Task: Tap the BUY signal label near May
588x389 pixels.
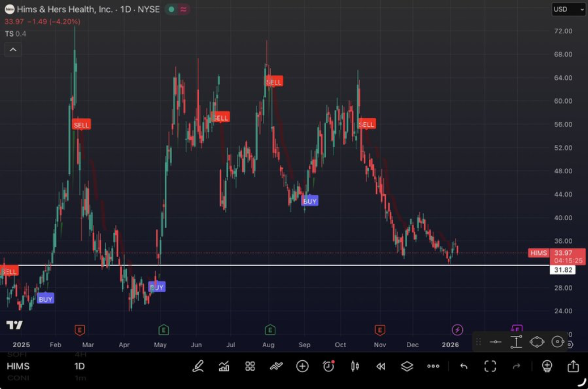Action: pos(157,287)
